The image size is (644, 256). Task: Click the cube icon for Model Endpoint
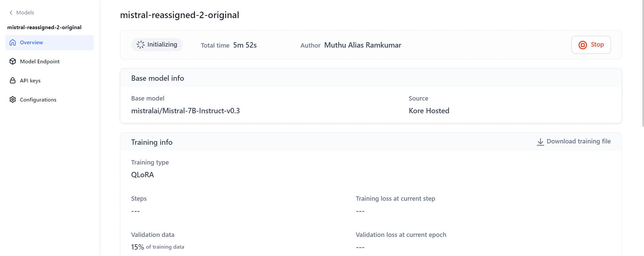coord(12,61)
